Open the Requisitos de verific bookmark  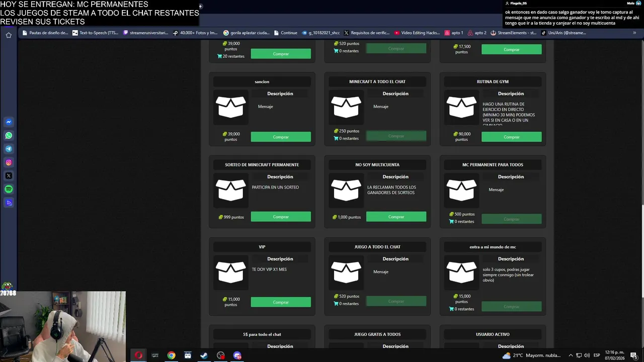367,33
